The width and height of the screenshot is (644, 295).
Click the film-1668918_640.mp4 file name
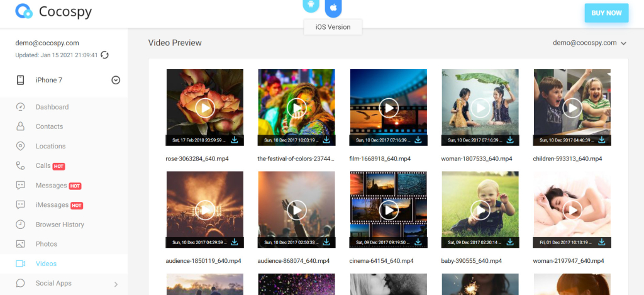point(380,159)
